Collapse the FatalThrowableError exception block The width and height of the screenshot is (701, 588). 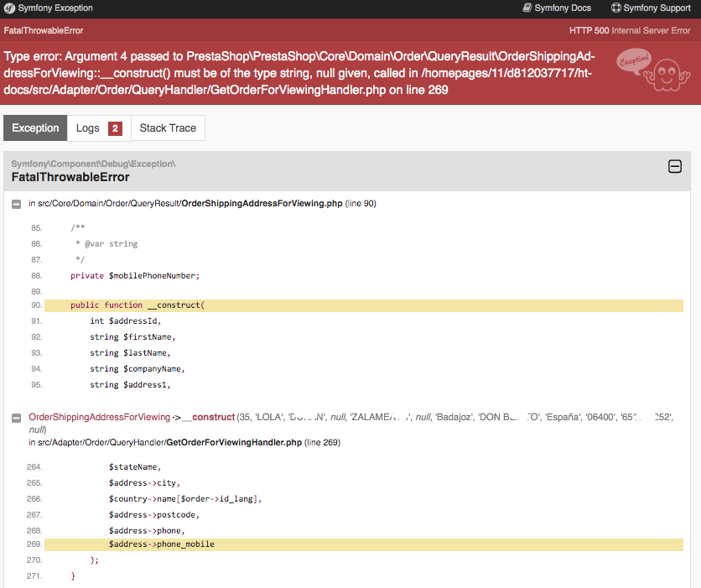[x=675, y=166]
